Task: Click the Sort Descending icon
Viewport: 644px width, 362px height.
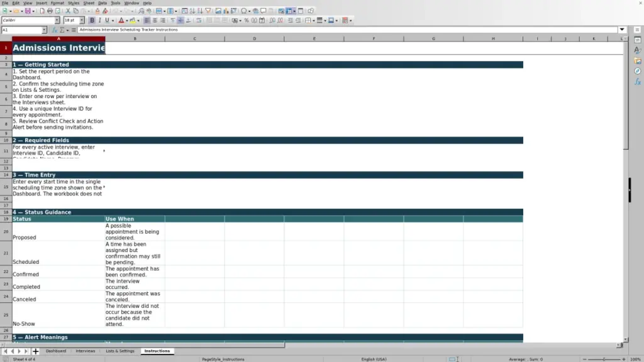Action: (x=200, y=11)
